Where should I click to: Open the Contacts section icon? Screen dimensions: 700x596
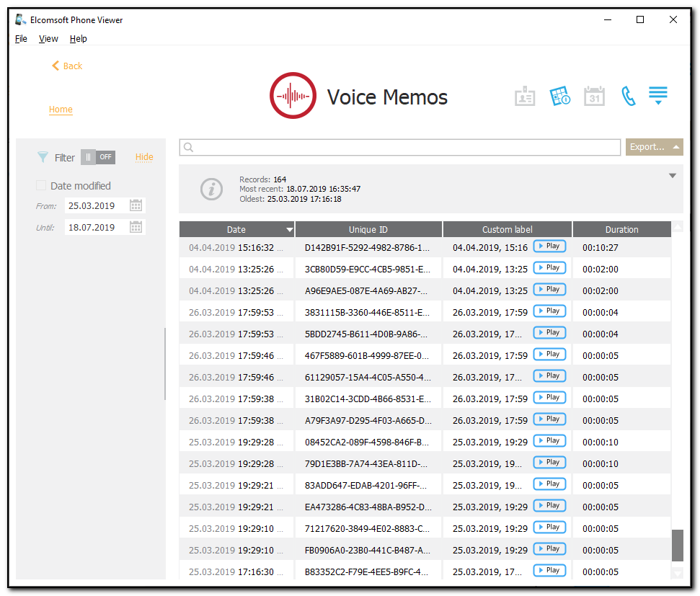point(525,95)
